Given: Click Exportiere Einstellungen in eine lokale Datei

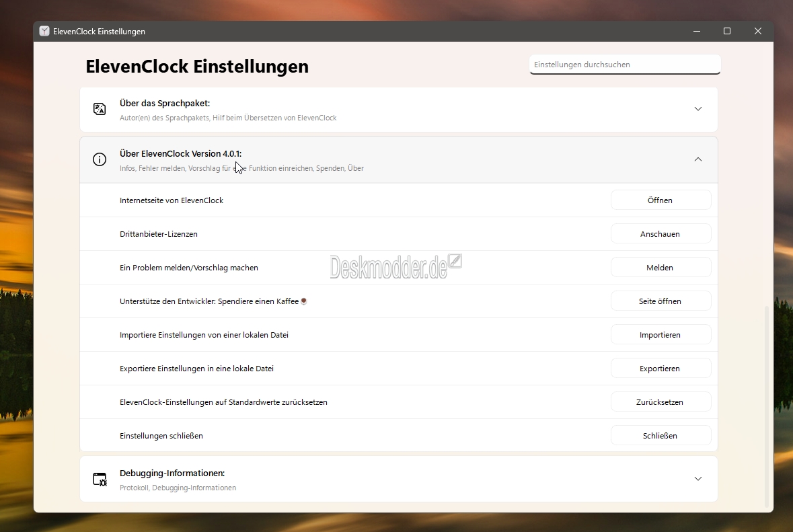Looking at the screenshot, I should coord(196,369).
